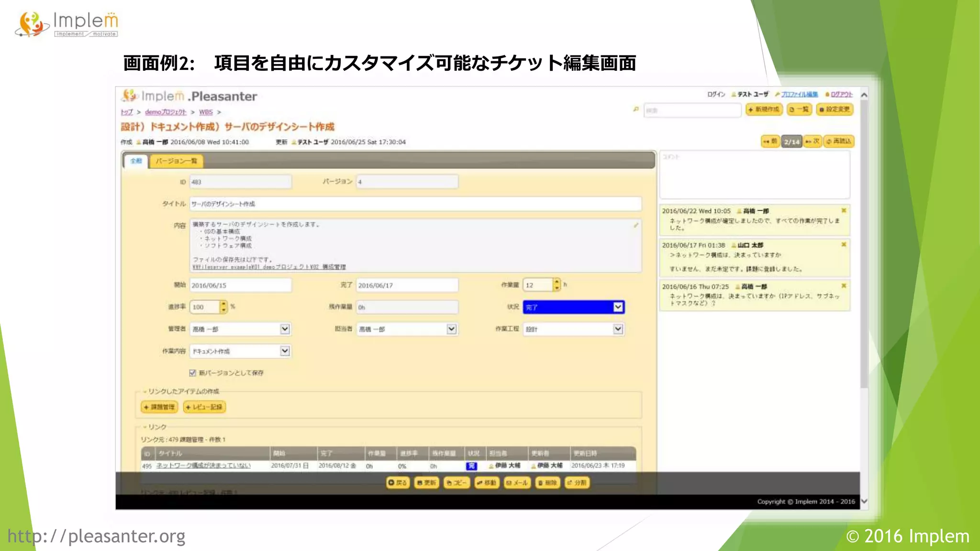980x551 pixels.
Task: Open the 担当者 (assignee) dropdown
Action: pos(407,329)
